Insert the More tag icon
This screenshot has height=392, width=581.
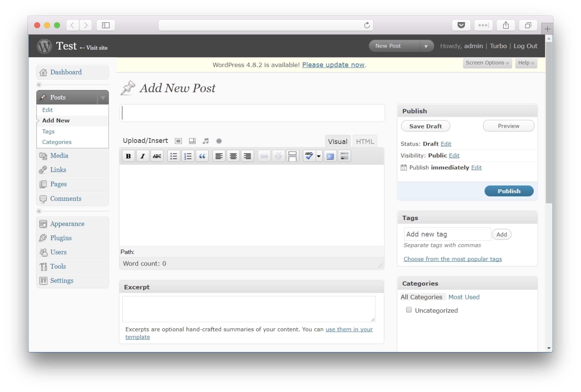coord(292,156)
